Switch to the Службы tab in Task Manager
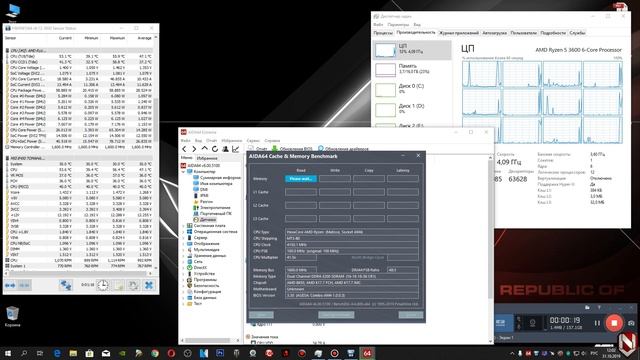640x360 pixels. point(577,33)
